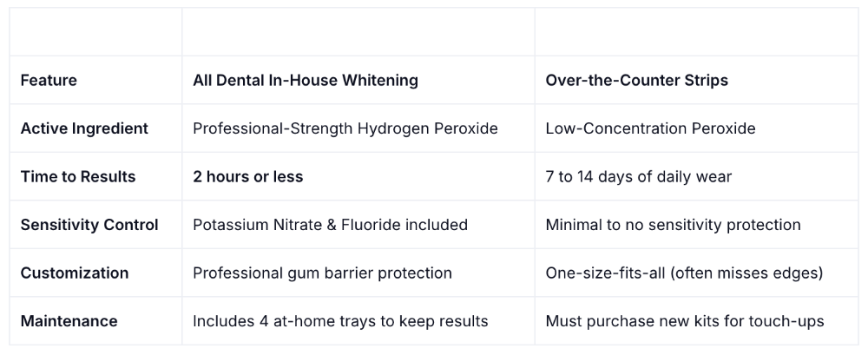
Task: Click "7 to 14 days of daily wear"
Action: coord(639,177)
